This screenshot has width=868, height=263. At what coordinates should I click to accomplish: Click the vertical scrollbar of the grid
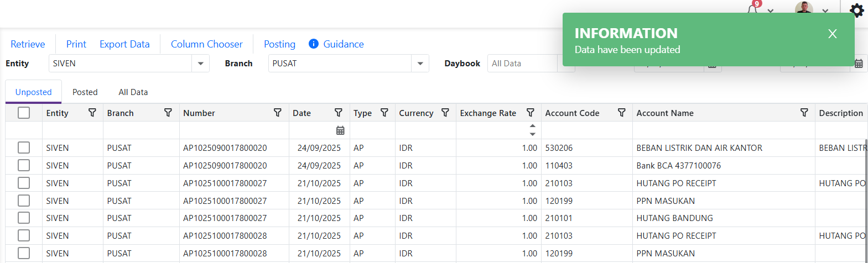pos(865,201)
